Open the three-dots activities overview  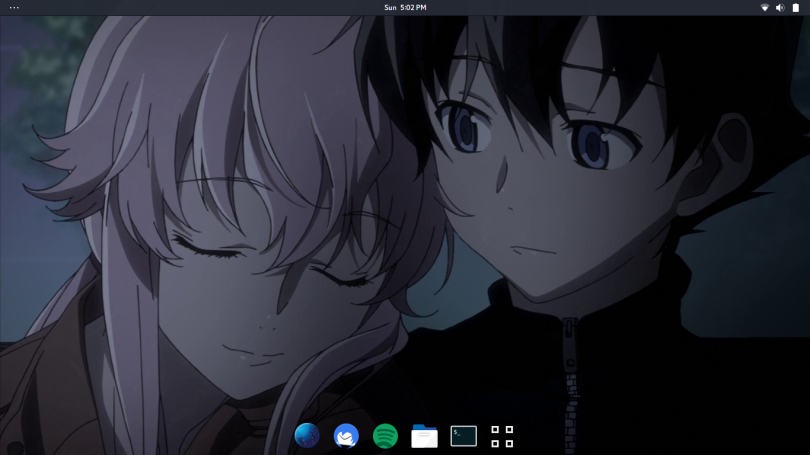[x=14, y=7]
